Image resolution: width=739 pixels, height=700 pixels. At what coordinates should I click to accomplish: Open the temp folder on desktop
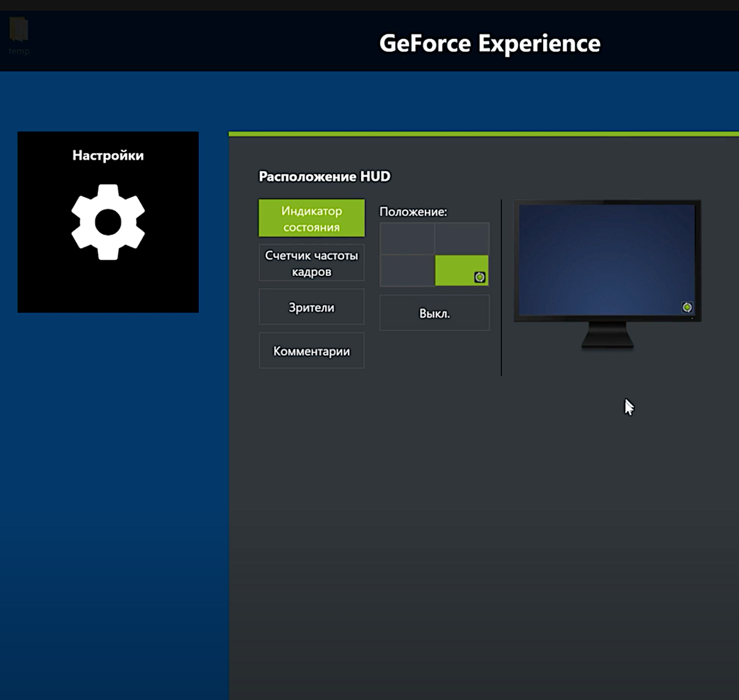point(19,36)
